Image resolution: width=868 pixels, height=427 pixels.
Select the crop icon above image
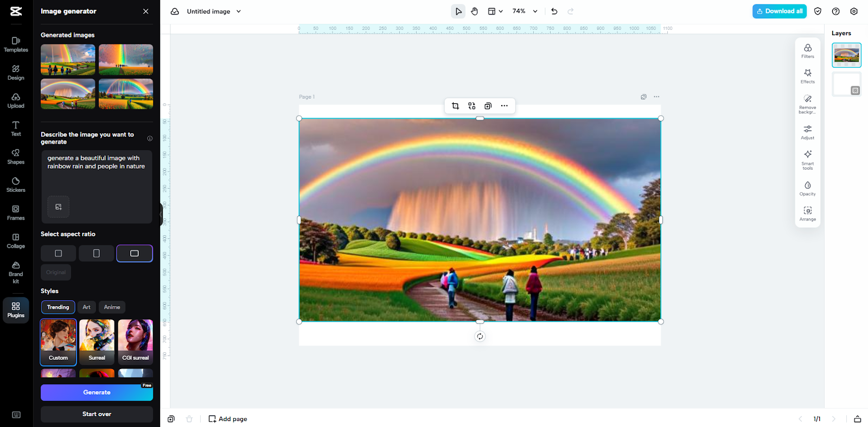point(455,106)
